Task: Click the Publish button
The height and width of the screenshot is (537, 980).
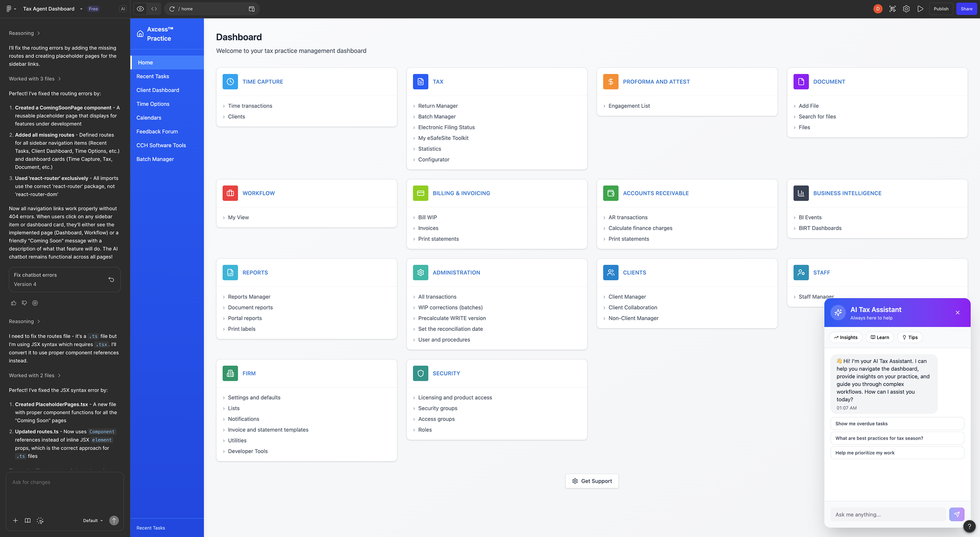Action: point(941,9)
